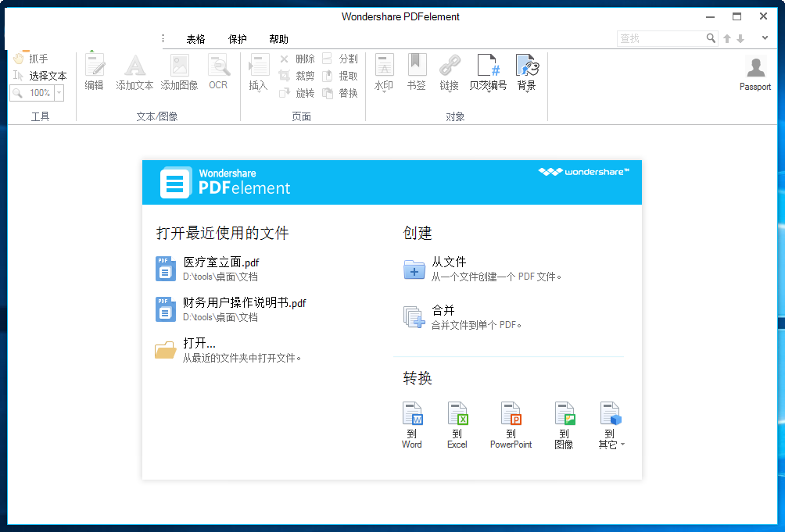Viewport: 785px width, 532px height.
Task: Convert to image (到图像) icon
Action: [x=565, y=425]
